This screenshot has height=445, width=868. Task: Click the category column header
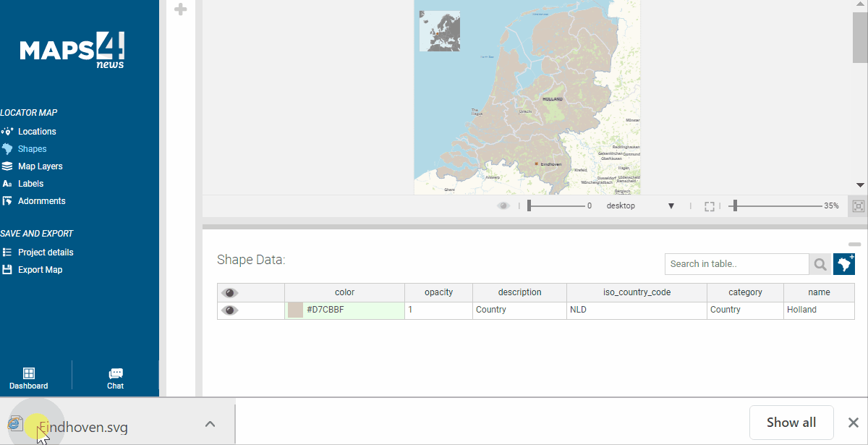(745, 292)
